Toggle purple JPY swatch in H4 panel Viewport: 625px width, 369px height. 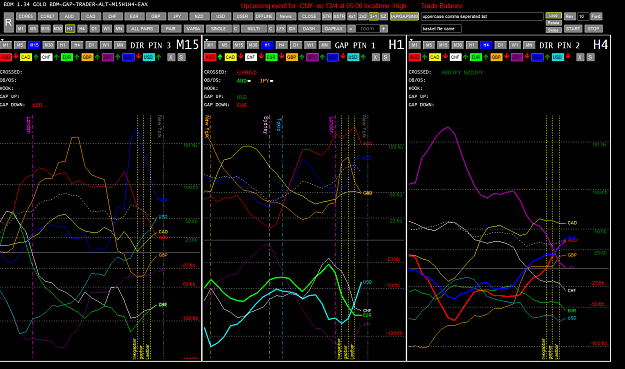coord(516,57)
